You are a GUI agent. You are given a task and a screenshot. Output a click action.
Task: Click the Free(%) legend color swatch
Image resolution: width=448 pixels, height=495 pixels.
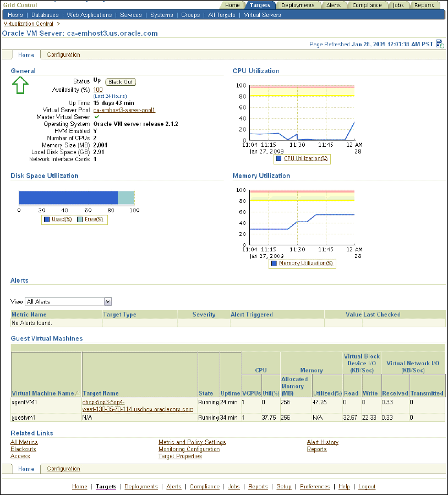pyautogui.click(x=80, y=219)
